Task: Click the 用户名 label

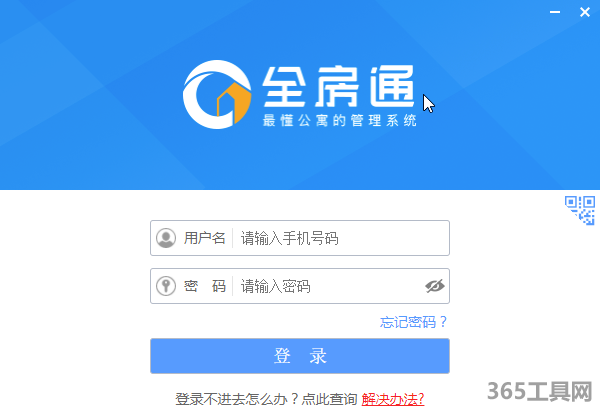Action: click(204, 238)
